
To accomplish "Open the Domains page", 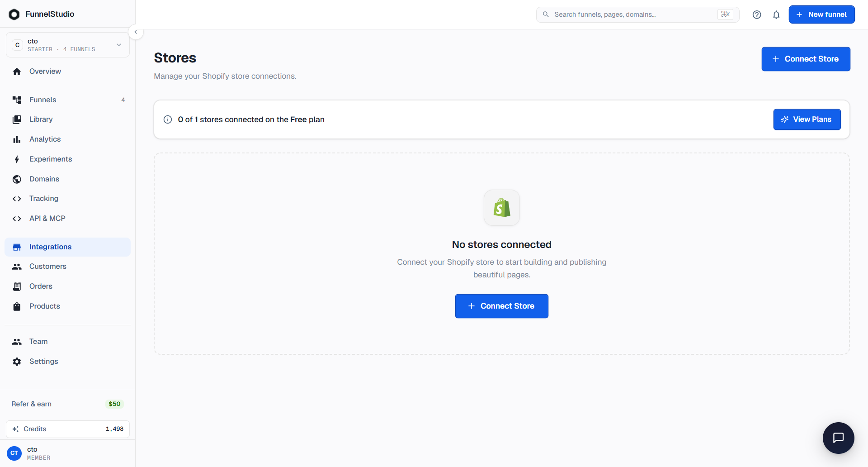I will (68, 179).
